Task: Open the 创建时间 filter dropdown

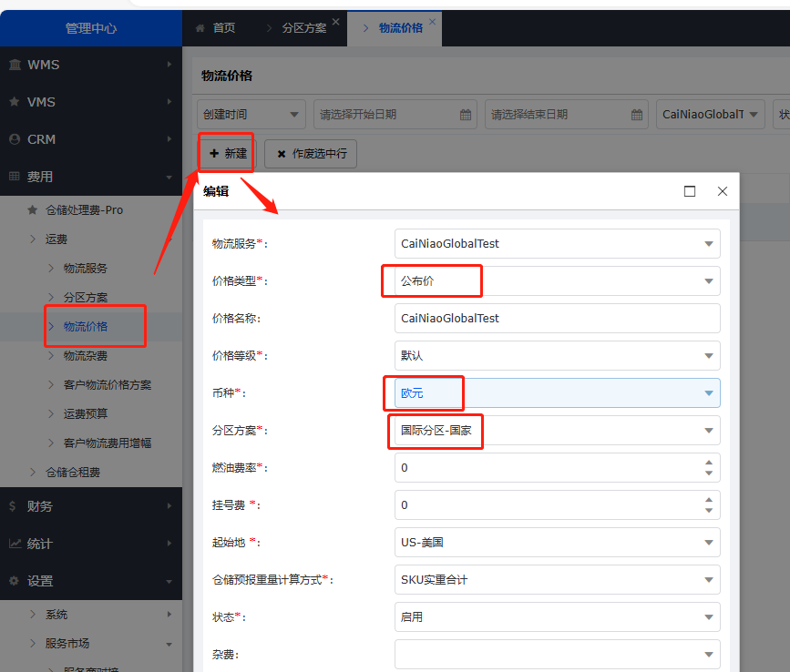Action: click(x=251, y=114)
